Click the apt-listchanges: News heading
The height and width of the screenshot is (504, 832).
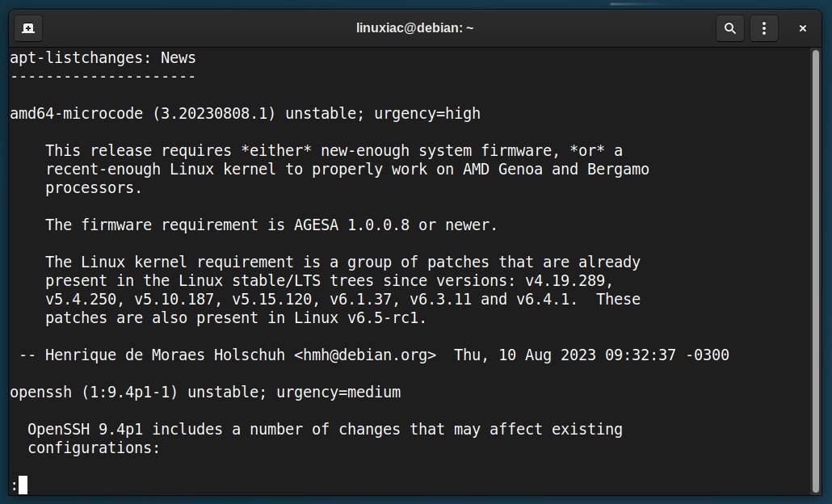click(103, 58)
